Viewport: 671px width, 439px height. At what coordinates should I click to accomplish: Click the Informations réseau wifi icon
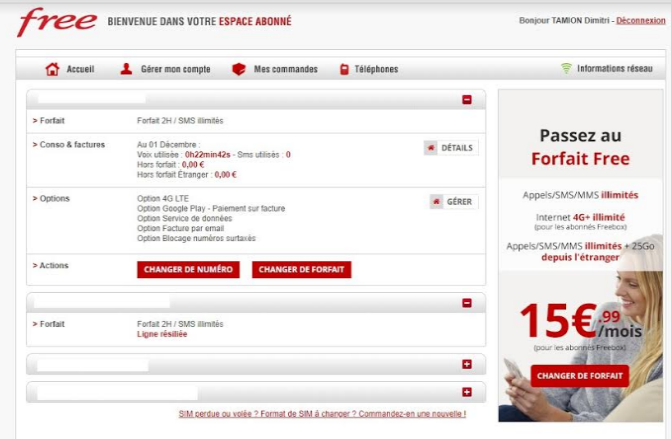[x=566, y=68]
